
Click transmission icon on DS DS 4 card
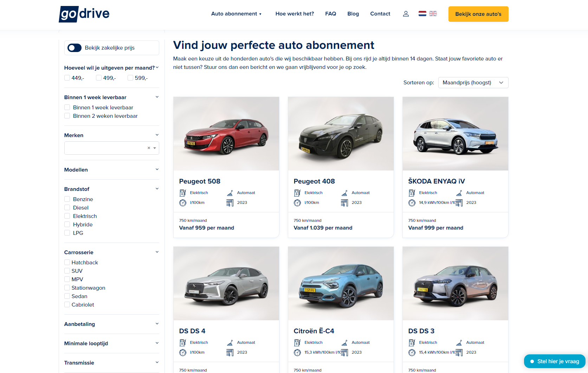click(230, 342)
